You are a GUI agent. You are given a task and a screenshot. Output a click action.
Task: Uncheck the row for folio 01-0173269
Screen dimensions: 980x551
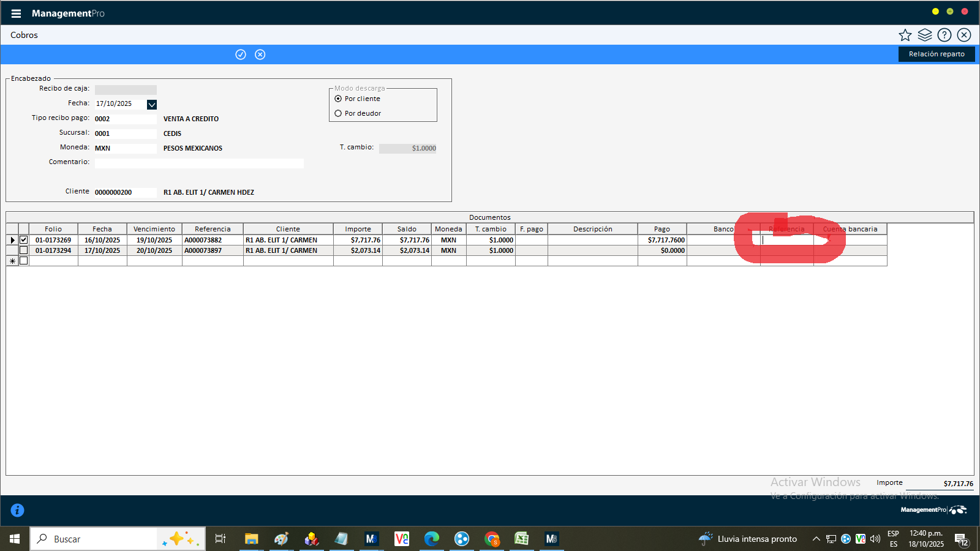[x=24, y=240]
